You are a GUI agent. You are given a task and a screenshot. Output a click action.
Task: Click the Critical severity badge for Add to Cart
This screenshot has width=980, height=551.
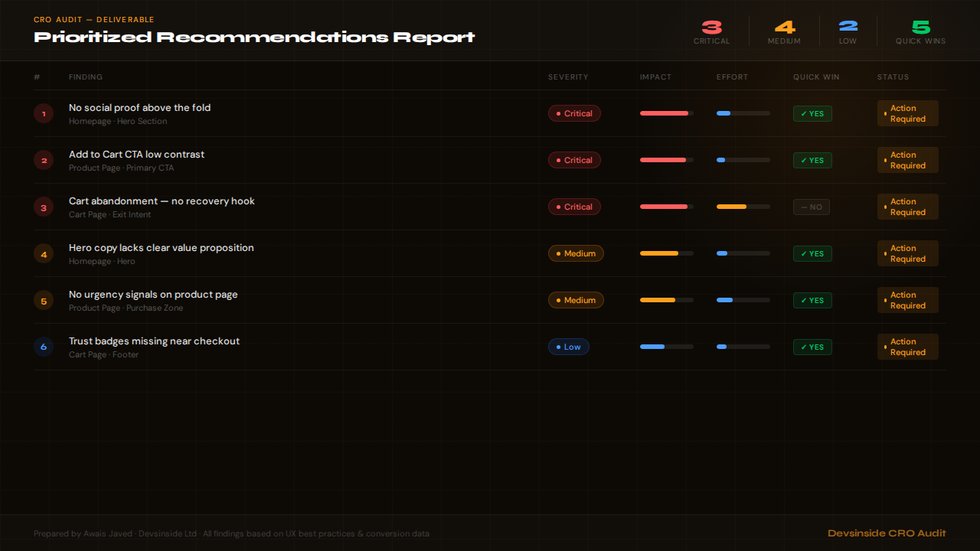pos(574,160)
